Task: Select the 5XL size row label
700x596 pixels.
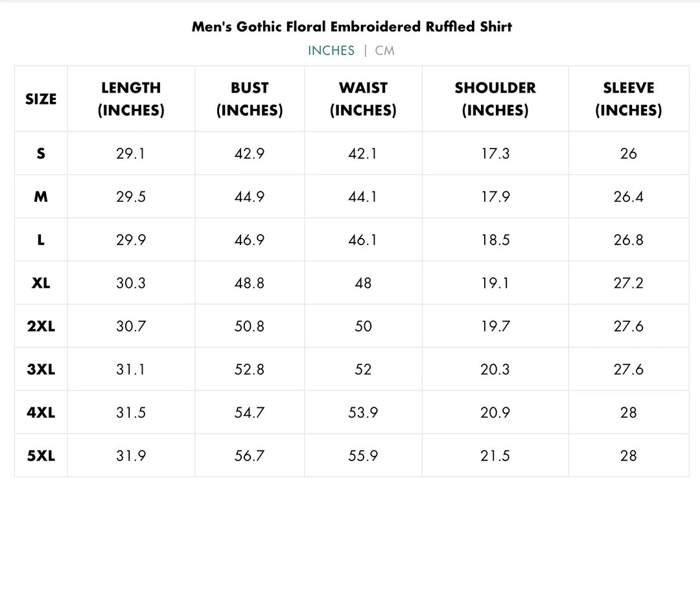Action: (x=41, y=456)
